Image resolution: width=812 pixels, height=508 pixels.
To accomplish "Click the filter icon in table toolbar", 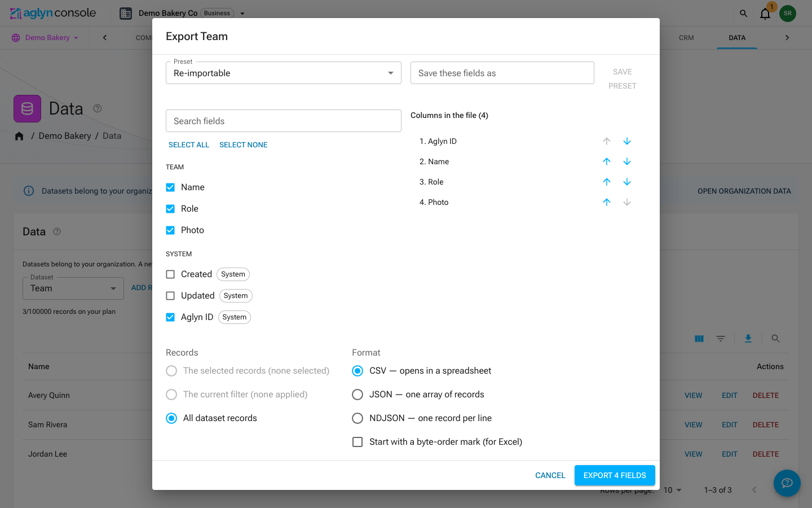I will tap(721, 339).
